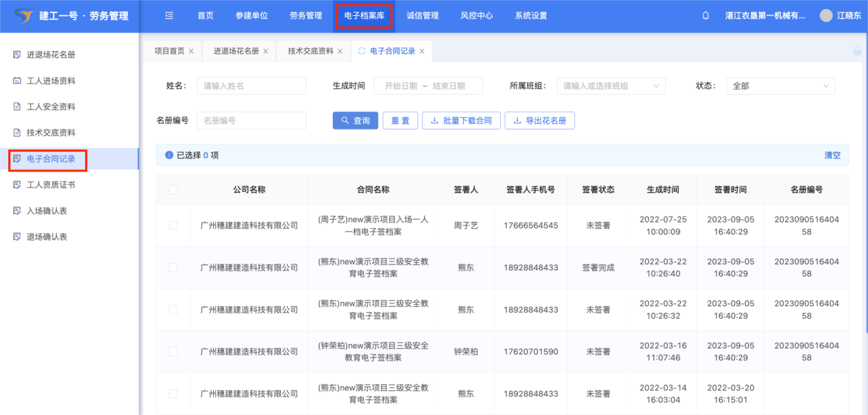868x415 pixels.
Task: Click the sidebar collapse menu icon
Action: [169, 16]
